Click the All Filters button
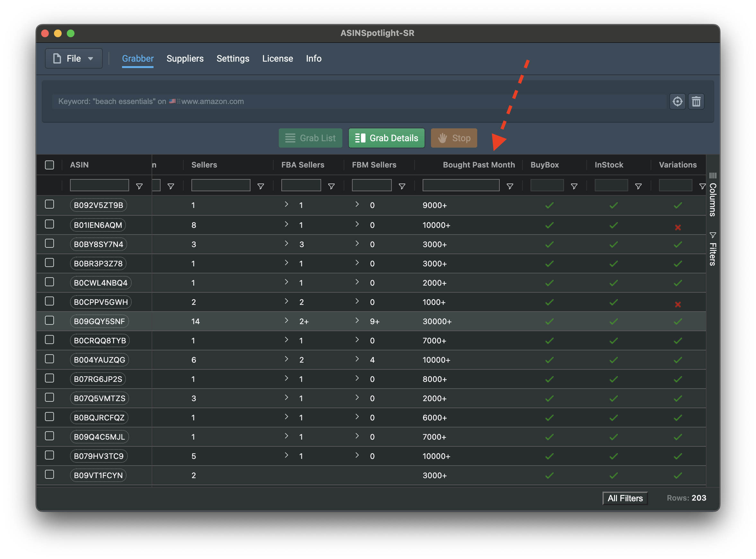Image resolution: width=756 pixels, height=559 pixels. click(x=625, y=498)
